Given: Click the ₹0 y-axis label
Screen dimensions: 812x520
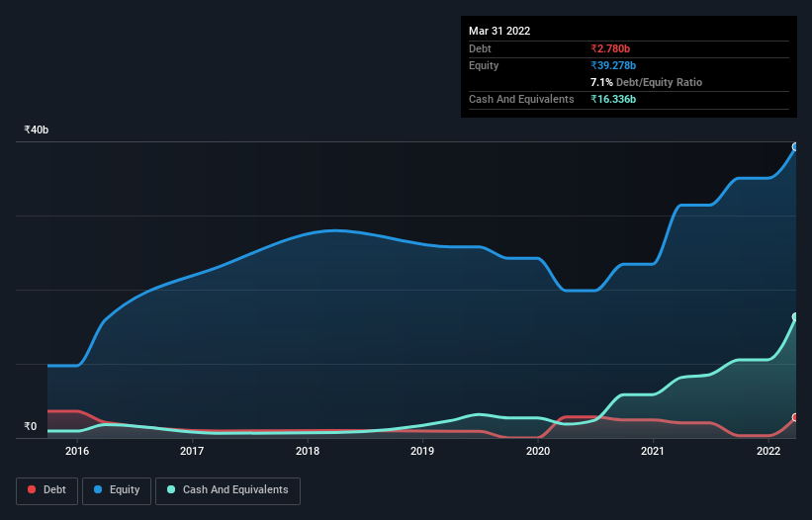Looking at the screenshot, I should [x=31, y=426].
